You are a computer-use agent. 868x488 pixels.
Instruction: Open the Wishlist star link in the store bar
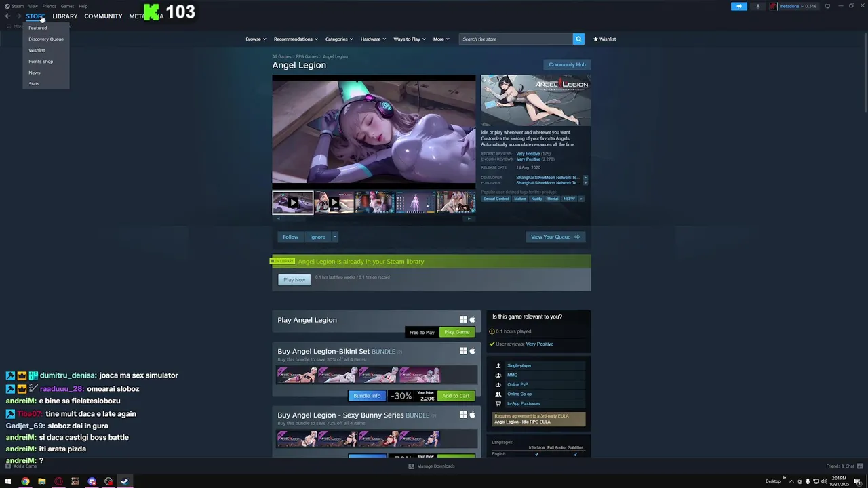[x=604, y=39]
